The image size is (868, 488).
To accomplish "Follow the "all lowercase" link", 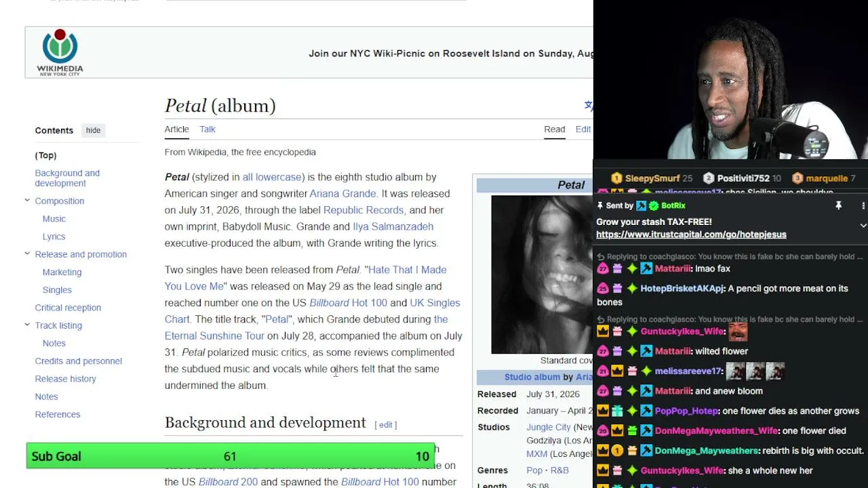I will (x=272, y=177).
